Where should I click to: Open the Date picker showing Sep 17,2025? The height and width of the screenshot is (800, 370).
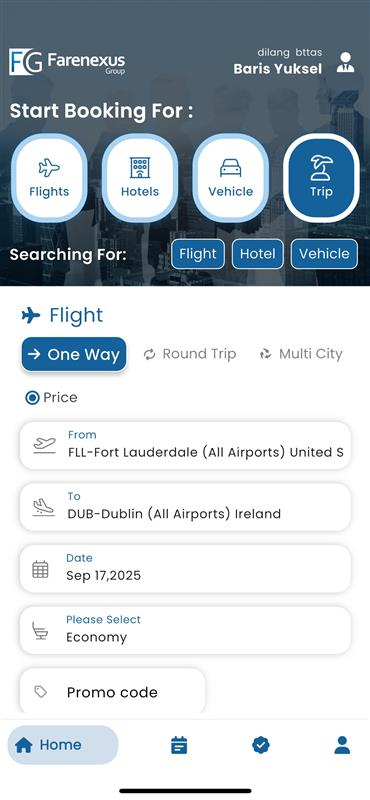point(185,568)
